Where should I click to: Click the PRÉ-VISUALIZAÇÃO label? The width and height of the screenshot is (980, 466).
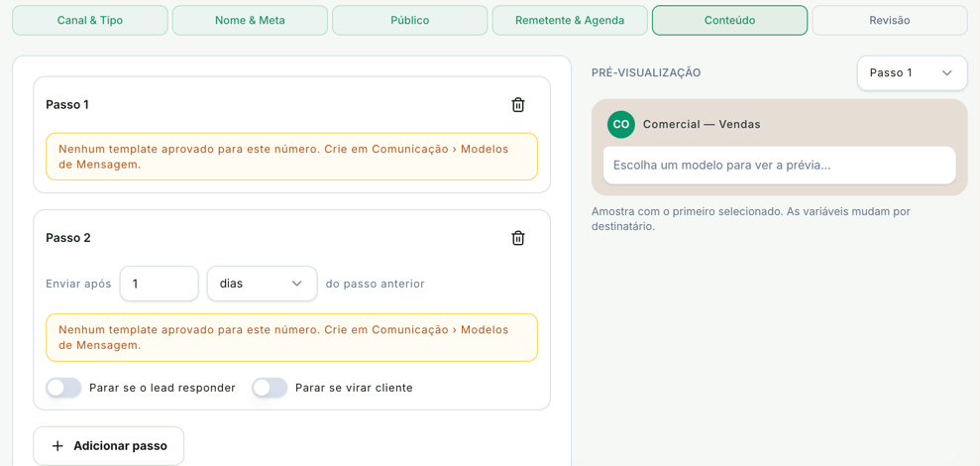click(646, 72)
